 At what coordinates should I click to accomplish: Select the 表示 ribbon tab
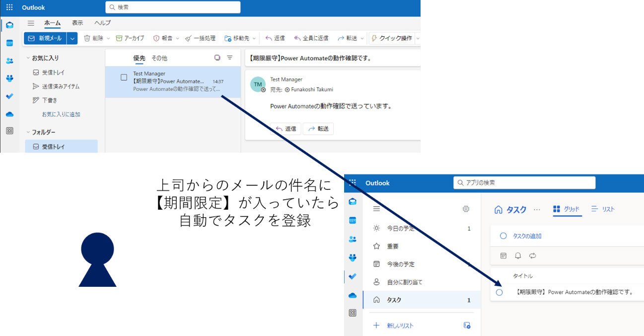point(77,23)
